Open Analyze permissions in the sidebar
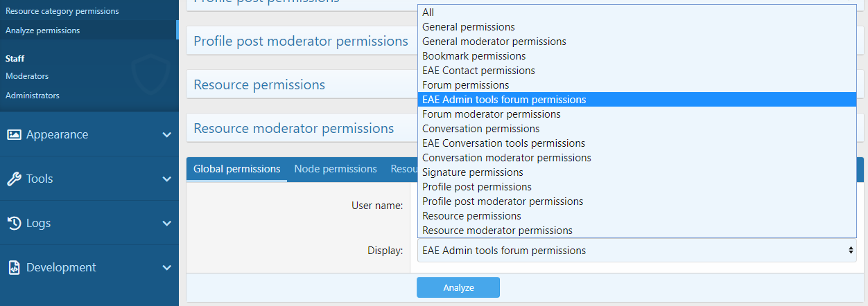The image size is (868, 306). point(42,30)
